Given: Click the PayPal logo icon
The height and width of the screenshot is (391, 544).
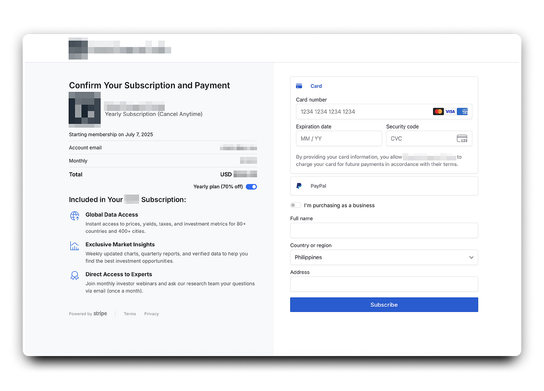Looking at the screenshot, I should coord(299,186).
